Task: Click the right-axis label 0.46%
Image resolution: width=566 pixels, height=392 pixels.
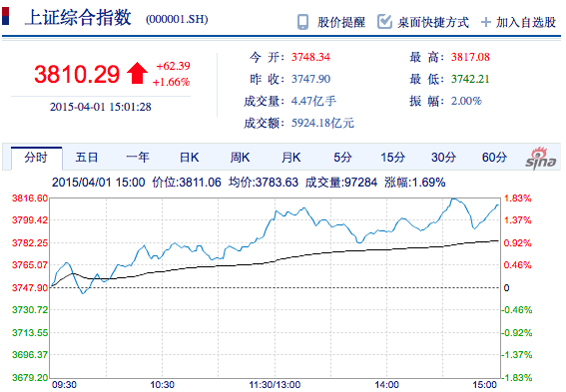Action: point(518,265)
